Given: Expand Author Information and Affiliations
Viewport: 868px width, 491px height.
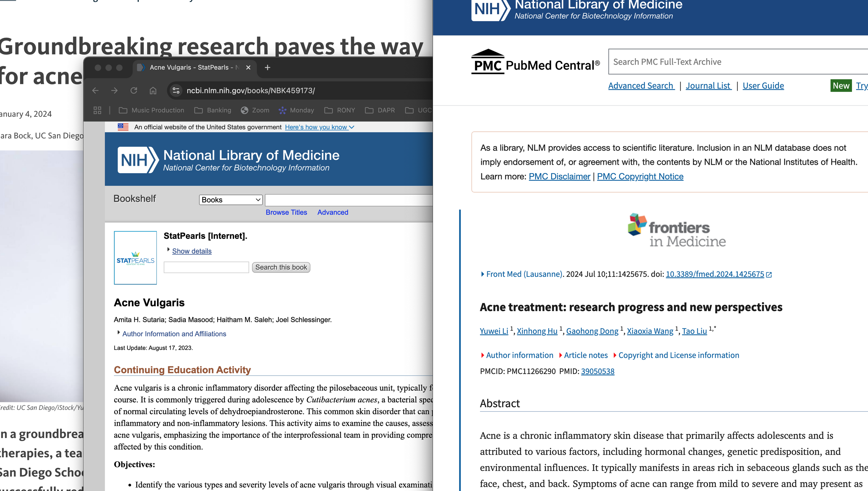Looking at the screenshot, I should point(174,334).
